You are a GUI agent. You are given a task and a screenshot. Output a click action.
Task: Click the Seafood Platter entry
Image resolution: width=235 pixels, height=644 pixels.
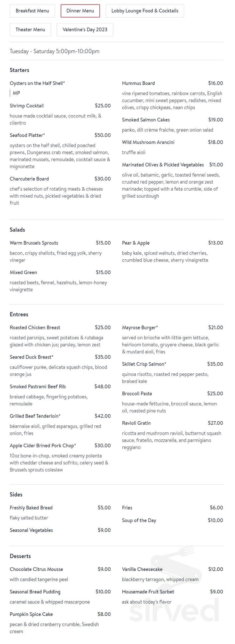click(x=27, y=135)
